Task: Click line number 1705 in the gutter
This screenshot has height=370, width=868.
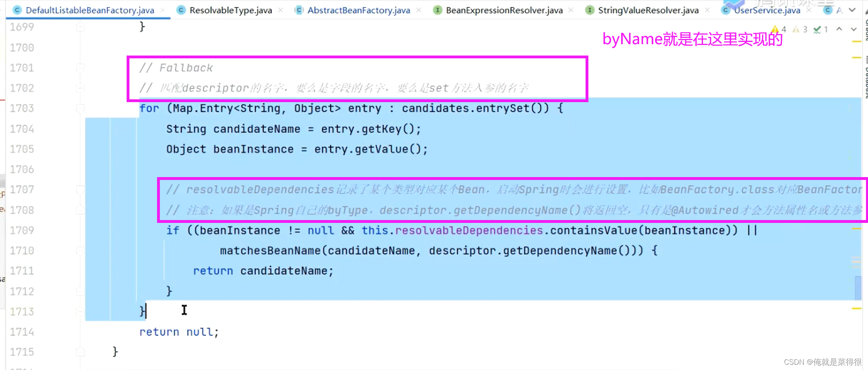Action: coord(22,149)
